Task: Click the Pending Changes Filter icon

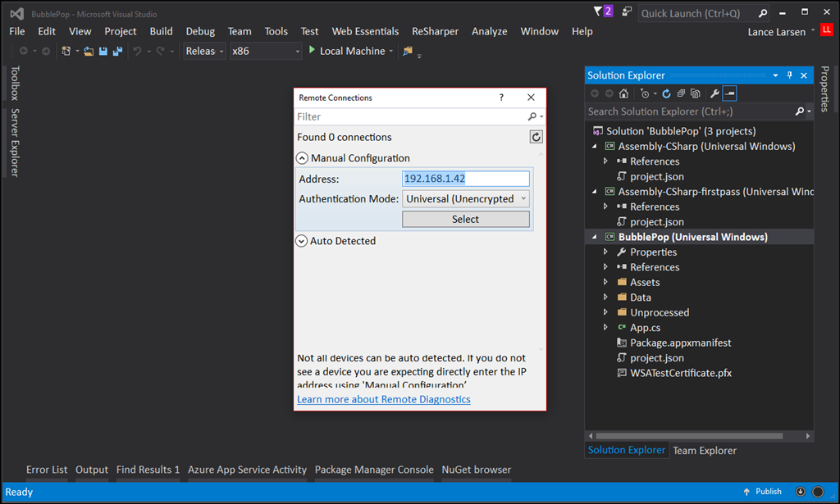Action: [645, 93]
